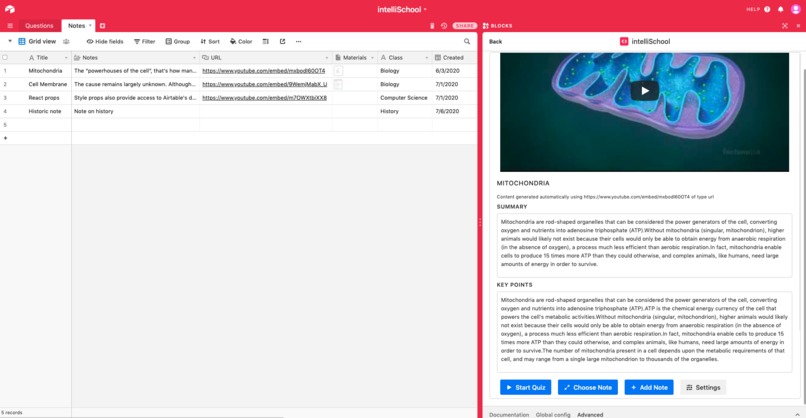The height and width of the screenshot is (418, 806).
Task: Click the intelliSchool block logo icon
Action: pyautogui.click(x=624, y=42)
